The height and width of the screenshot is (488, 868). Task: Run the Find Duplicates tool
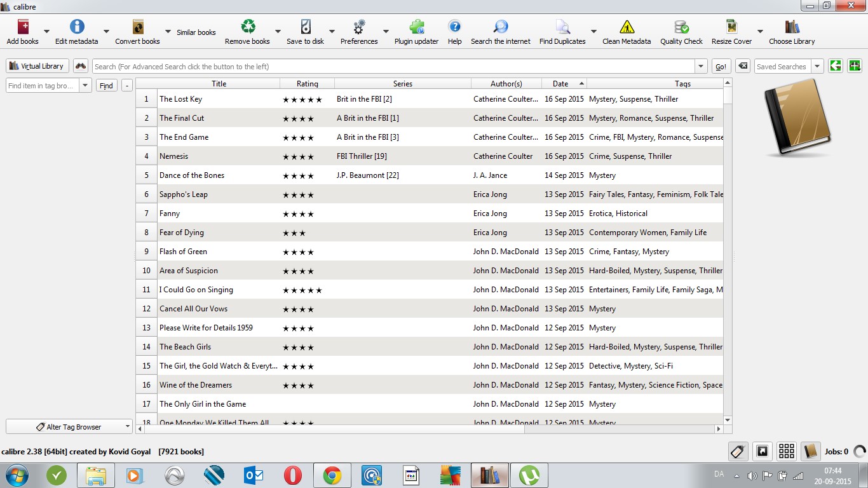562,27
